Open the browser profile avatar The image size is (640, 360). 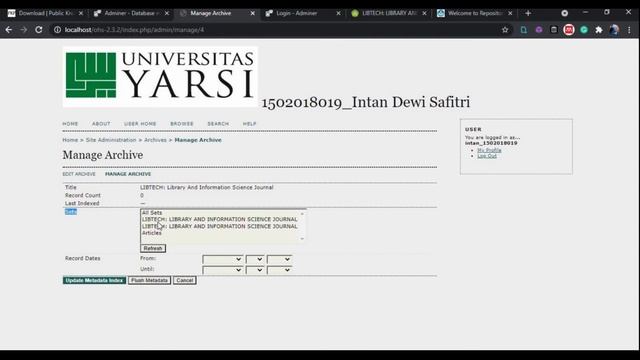(614, 30)
